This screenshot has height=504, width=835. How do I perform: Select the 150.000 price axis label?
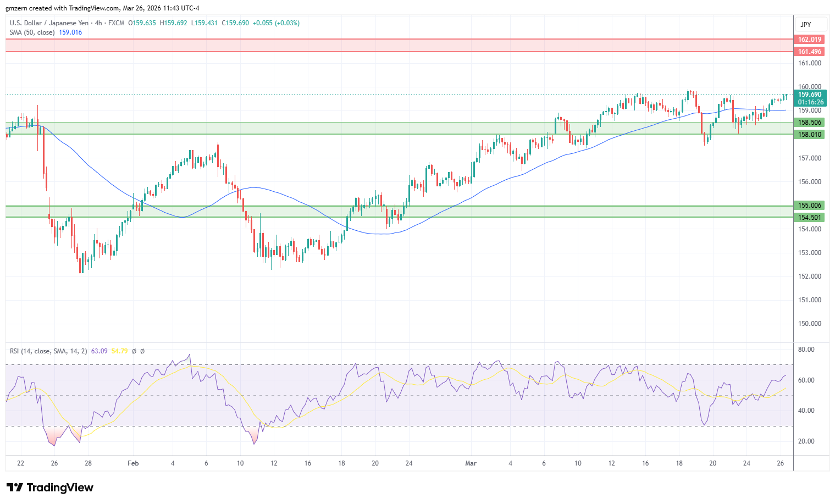pyautogui.click(x=810, y=324)
